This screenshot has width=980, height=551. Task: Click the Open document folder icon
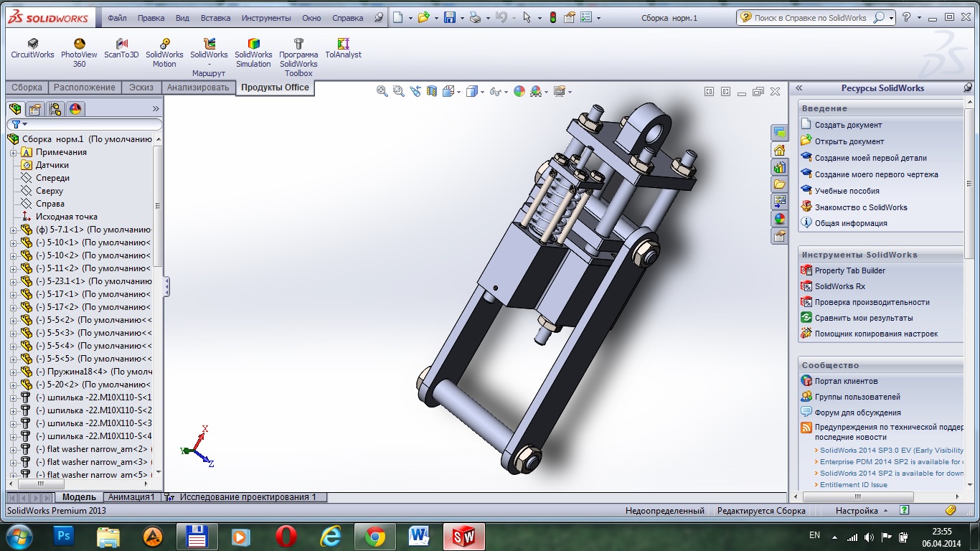point(424,17)
